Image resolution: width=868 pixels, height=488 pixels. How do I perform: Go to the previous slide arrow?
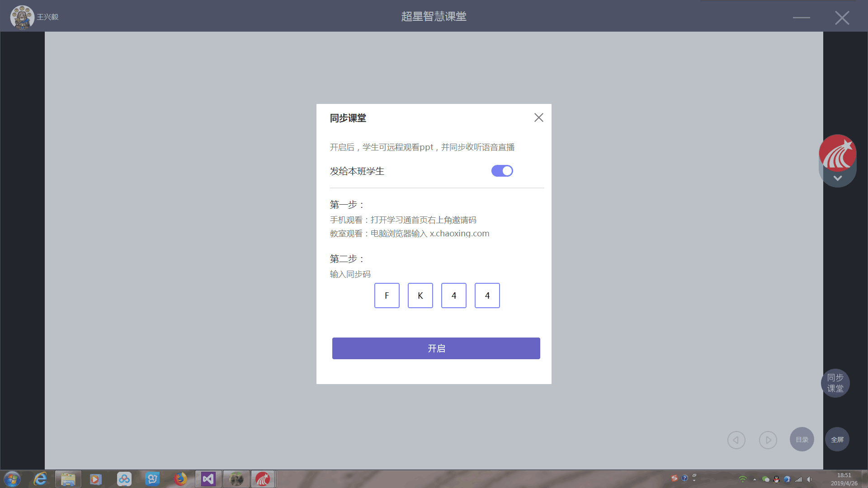tap(736, 440)
